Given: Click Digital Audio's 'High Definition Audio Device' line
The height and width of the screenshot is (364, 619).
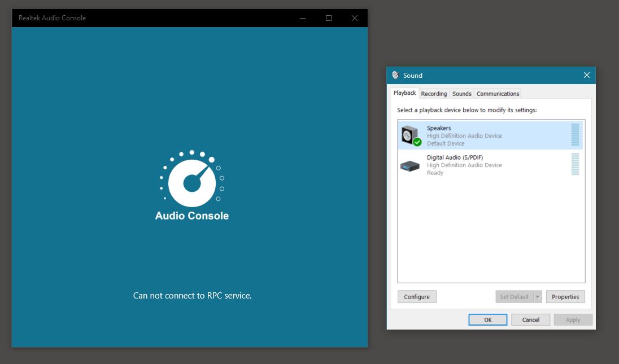Looking at the screenshot, I should click(x=464, y=165).
